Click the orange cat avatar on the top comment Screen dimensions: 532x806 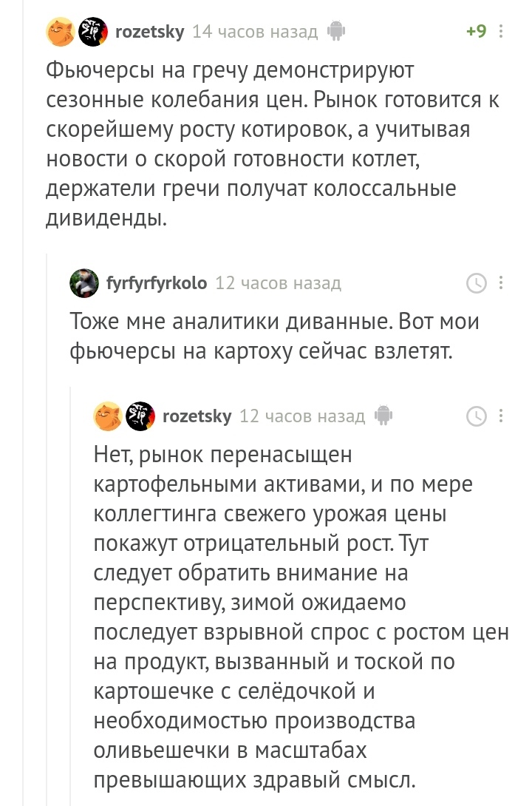61,32
